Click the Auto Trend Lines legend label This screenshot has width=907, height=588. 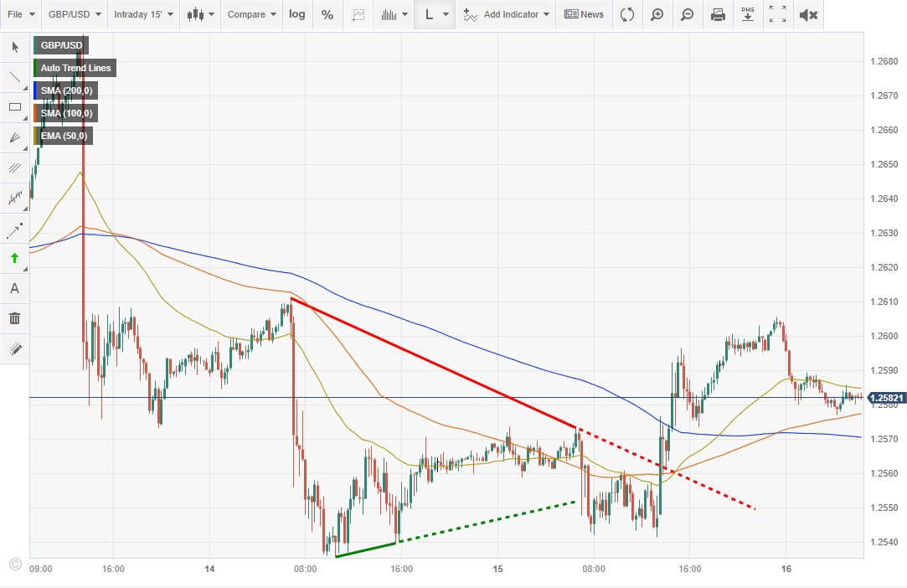click(75, 68)
